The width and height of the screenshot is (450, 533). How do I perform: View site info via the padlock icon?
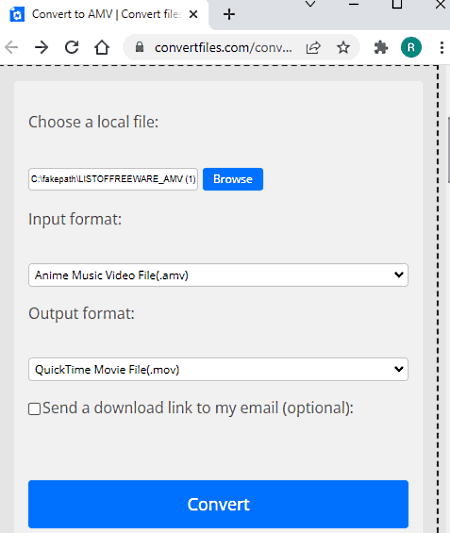point(139,47)
